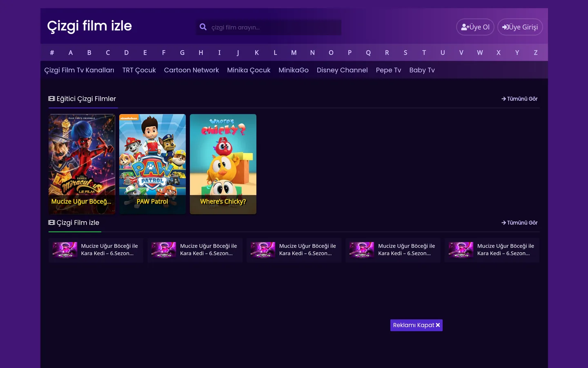Open the Baby Tv channel
Image resolution: width=588 pixels, height=368 pixels.
[x=422, y=70]
